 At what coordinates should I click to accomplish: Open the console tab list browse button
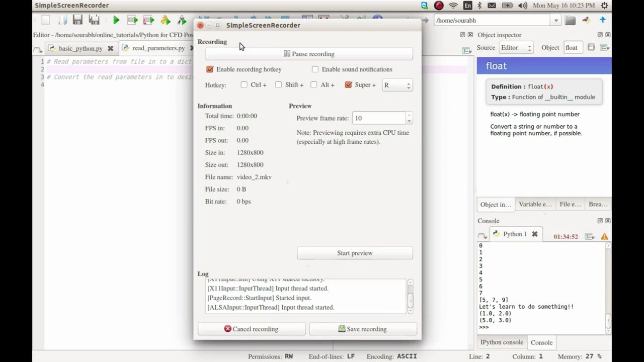482,235
